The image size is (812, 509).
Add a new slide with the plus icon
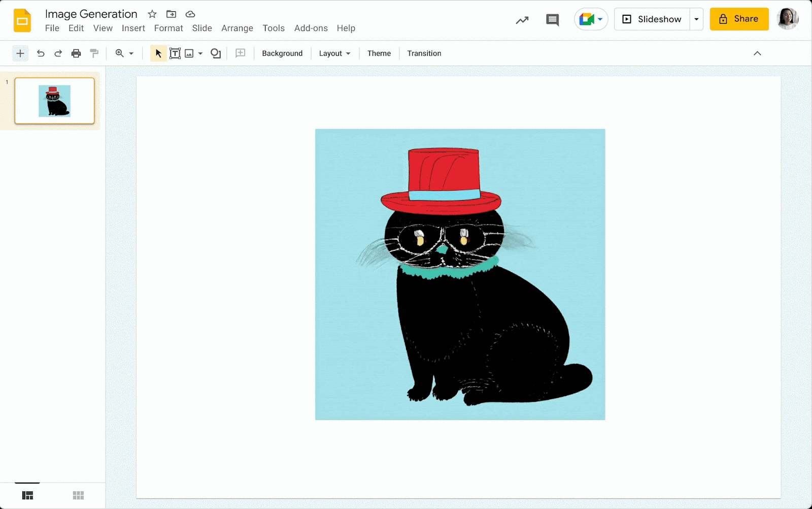[x=20, y=53]
